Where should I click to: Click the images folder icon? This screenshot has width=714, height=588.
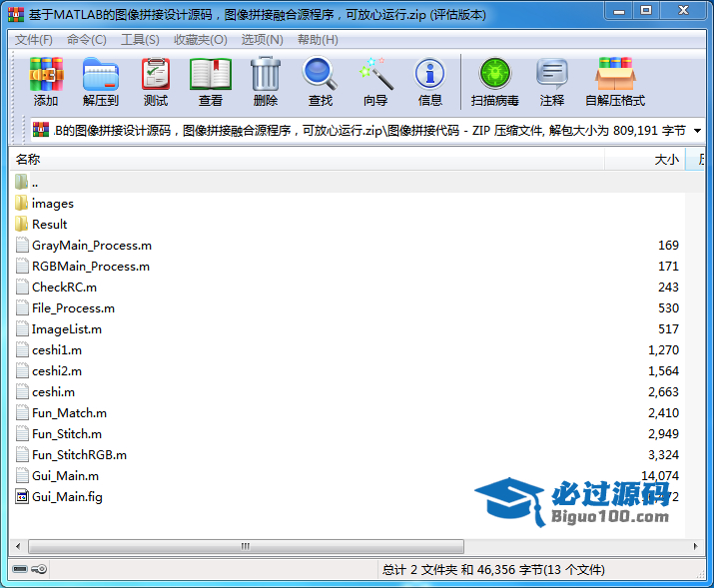coord(21,203)
